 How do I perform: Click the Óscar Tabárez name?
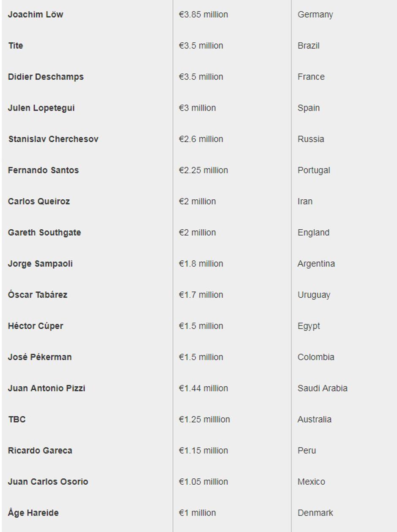pyautogui.click(x=38, y=295)
